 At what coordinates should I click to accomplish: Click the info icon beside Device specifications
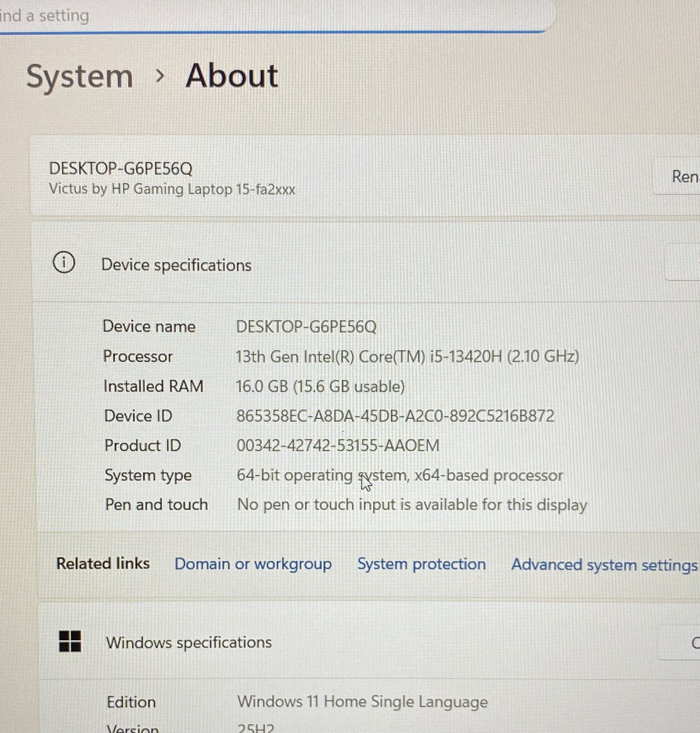(x=64, y=263)
